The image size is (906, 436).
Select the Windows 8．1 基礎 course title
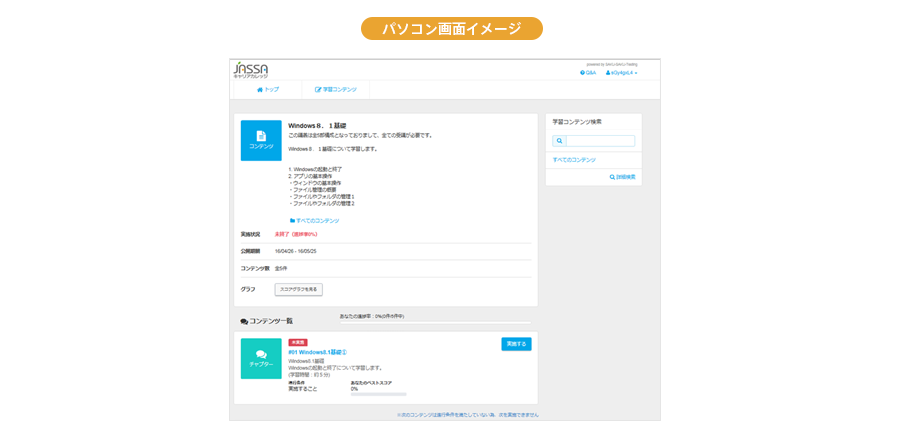click(317, 125)
